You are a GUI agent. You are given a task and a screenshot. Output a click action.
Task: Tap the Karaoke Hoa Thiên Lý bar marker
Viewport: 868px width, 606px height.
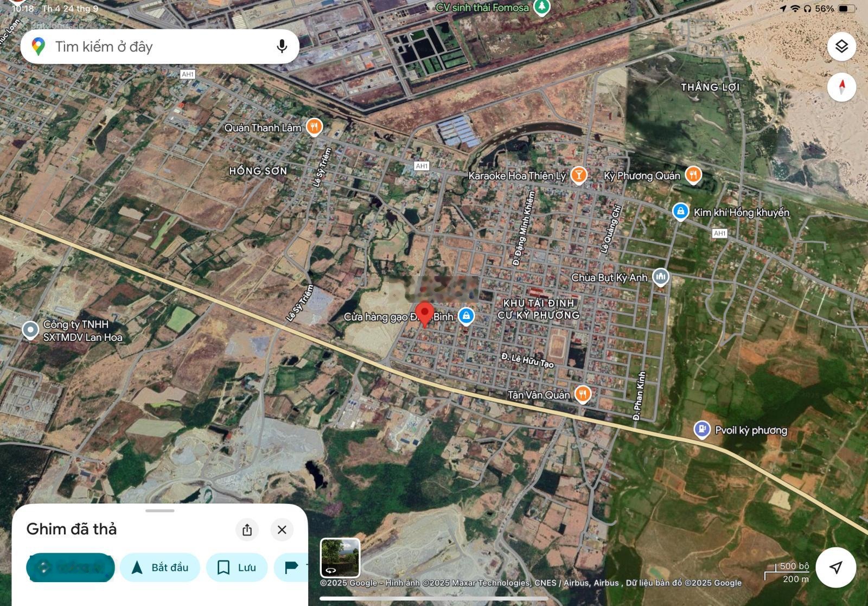pos(579,175)
